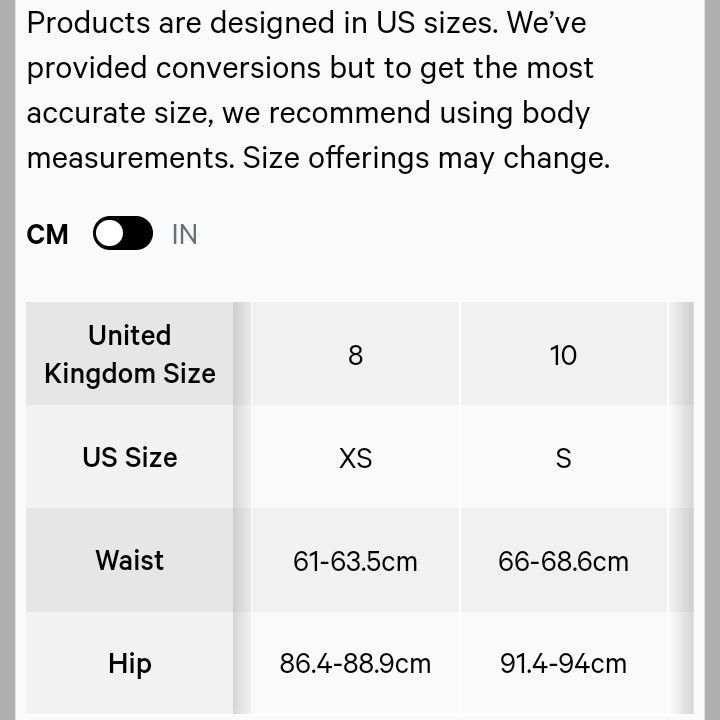Select the 66-68.6cm waist measurement

563,561
